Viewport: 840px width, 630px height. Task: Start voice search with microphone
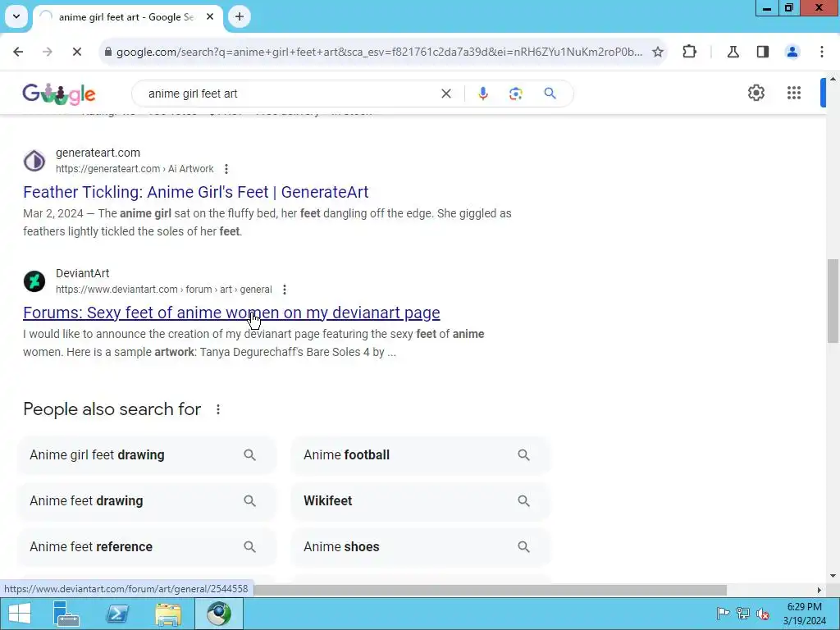coord(482,94)
